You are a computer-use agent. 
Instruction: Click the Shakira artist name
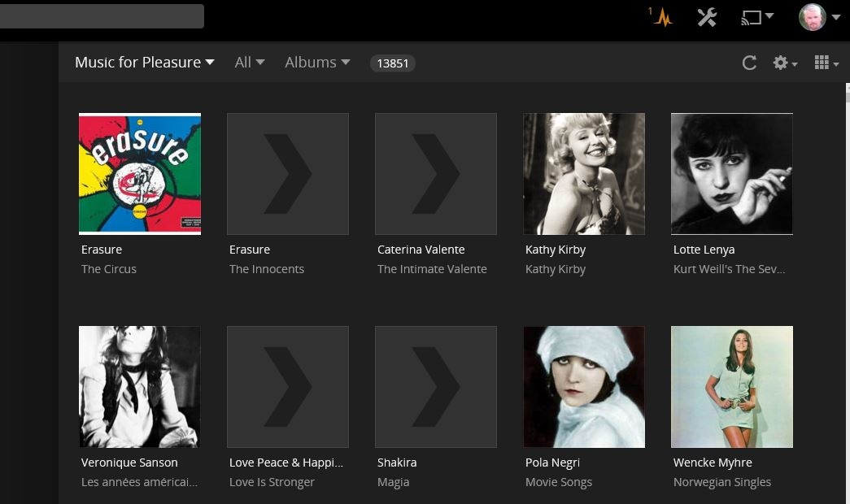397,463
